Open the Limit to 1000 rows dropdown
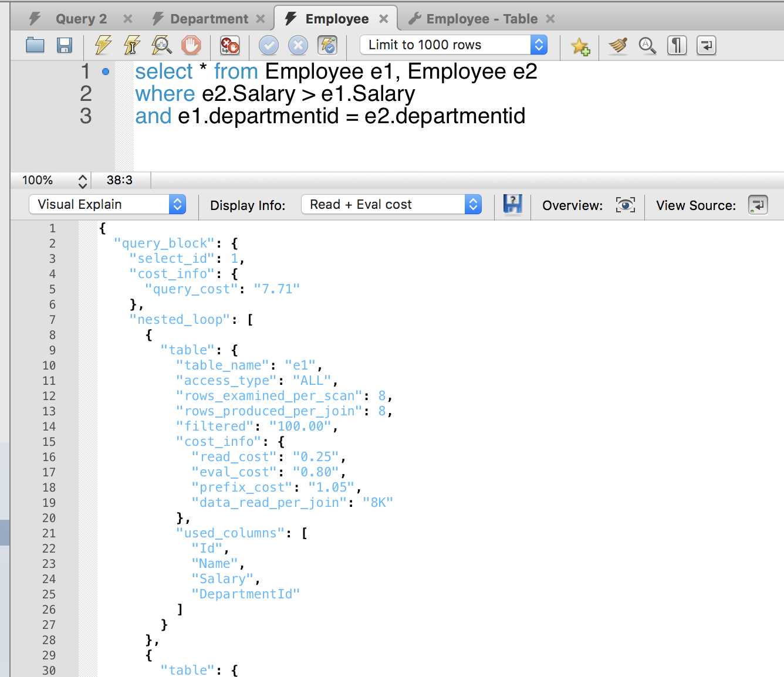Screen dimensions: 784x677 point(454,45)
